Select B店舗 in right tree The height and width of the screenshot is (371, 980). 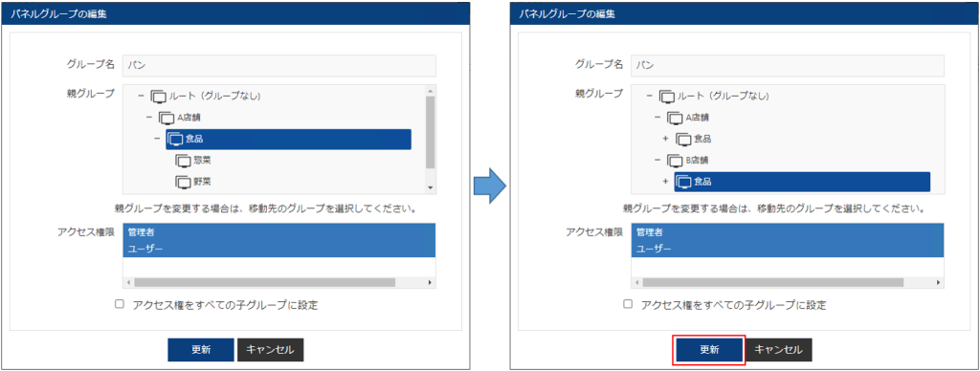(698, 161)
